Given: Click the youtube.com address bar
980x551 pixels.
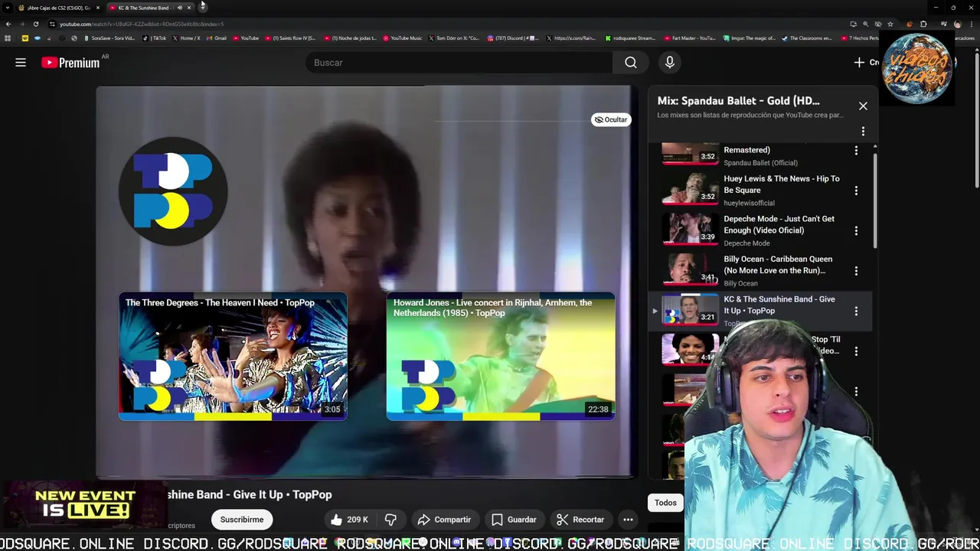Looking at the screenshot, I should (x=444, y=24).
